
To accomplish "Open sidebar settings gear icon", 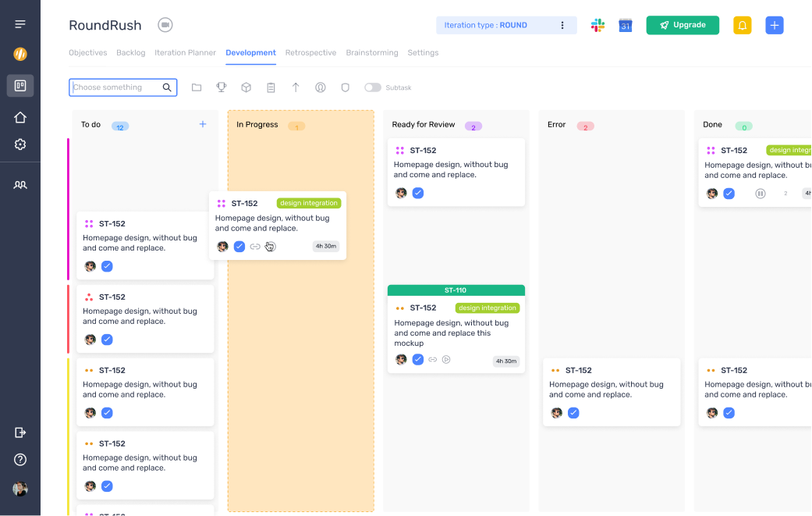I will 20,144.
